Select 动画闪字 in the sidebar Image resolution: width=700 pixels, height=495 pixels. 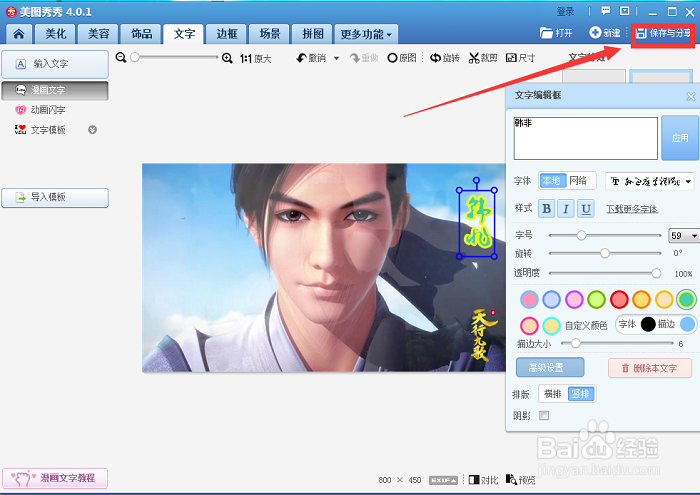[48, 110]
